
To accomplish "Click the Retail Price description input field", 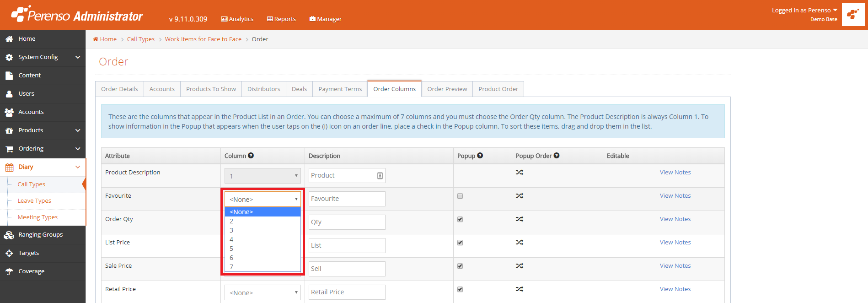I will (x=347, y=292).
